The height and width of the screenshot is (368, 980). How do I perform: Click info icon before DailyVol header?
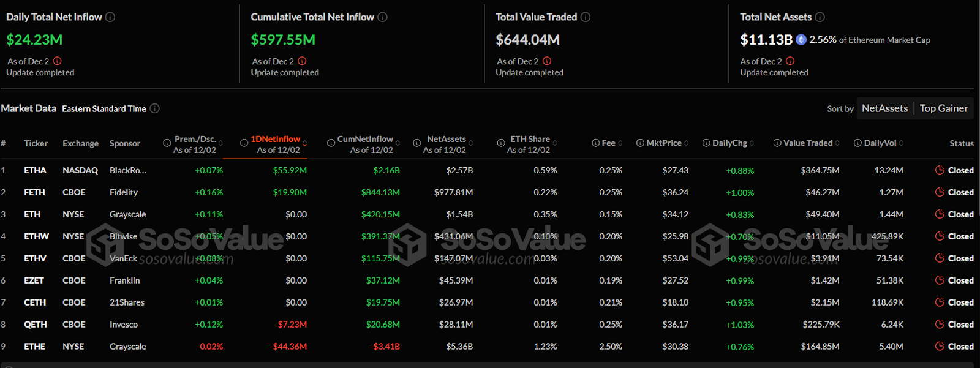(858, 143)
